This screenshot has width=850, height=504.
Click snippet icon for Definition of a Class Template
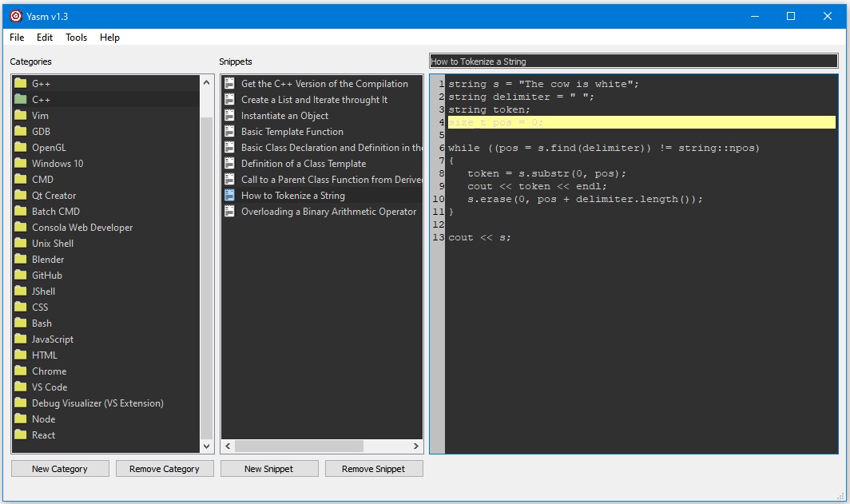coord(230,163)
